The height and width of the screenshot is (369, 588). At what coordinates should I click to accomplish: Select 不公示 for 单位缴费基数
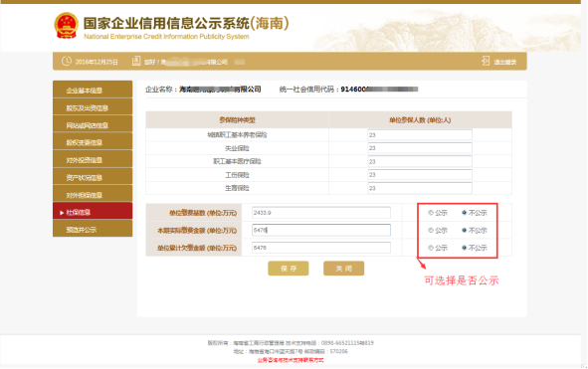tap(465, 213)
